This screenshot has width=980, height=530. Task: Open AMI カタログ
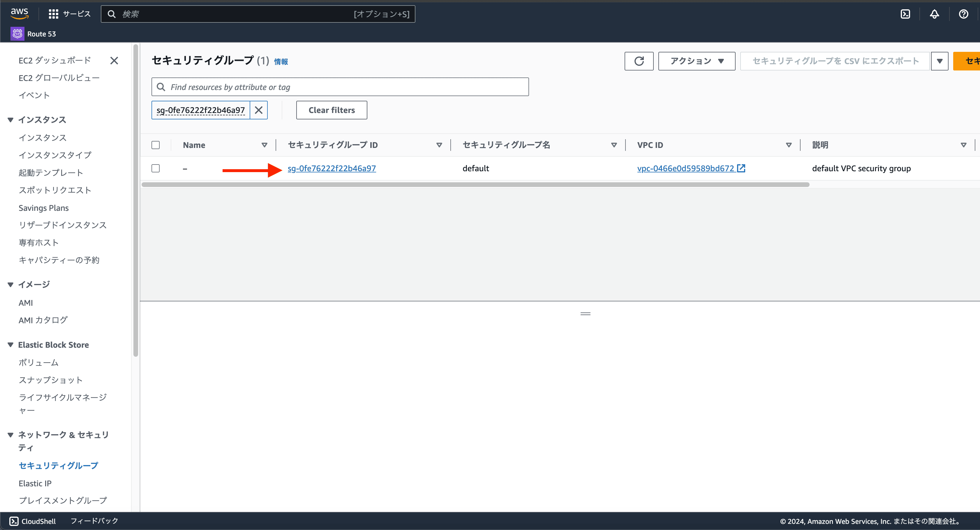tap(43, 320)
